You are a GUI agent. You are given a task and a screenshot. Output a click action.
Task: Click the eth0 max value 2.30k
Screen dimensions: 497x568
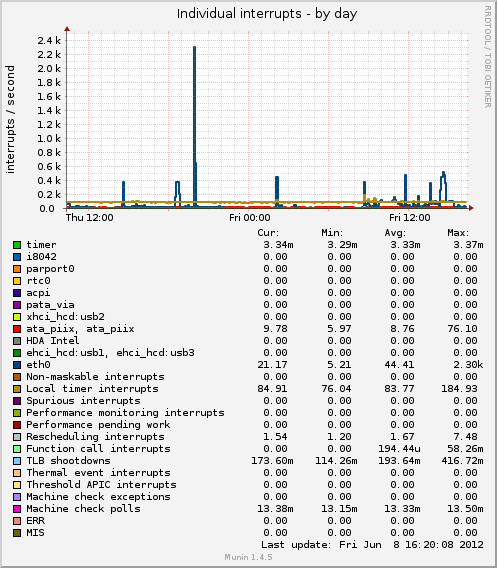click(468, 365)
